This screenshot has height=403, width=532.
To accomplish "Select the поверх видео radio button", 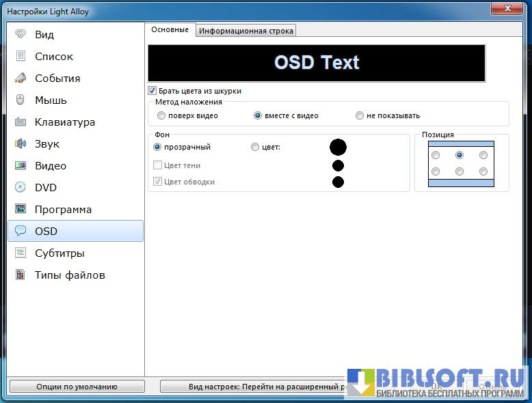I will pos(161,115).
